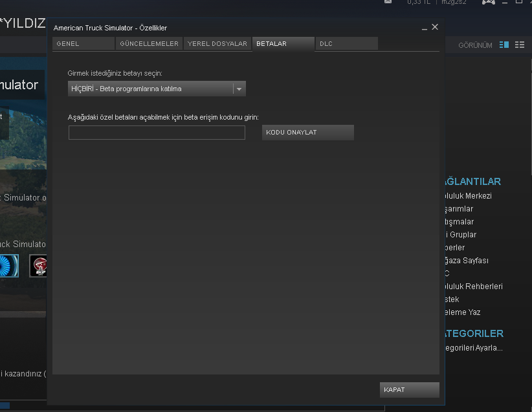Open the Başarımlar link in Steam
Screen dimensions: 532x412
click(459, 209)
